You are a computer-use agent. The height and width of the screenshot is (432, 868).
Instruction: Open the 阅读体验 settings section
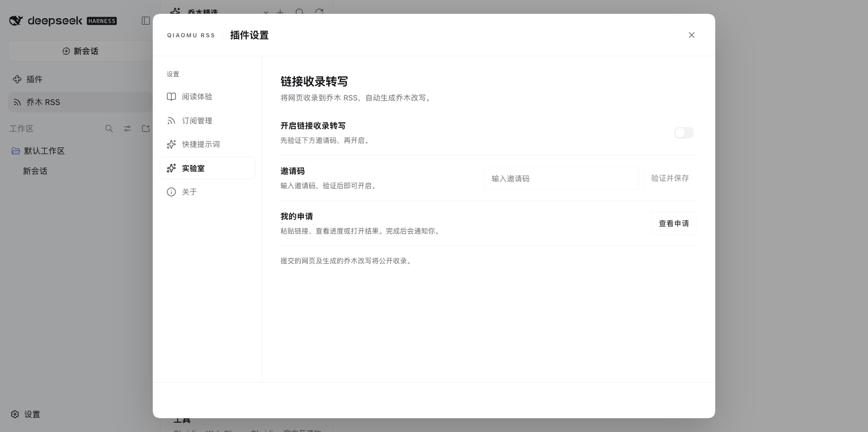tap(207, 97)
